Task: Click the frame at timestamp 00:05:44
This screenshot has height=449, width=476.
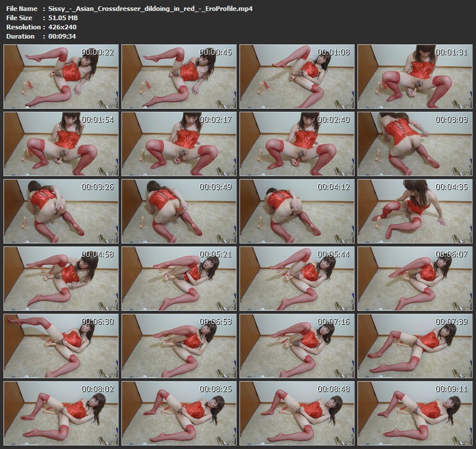Action: (x=297, y=278)
